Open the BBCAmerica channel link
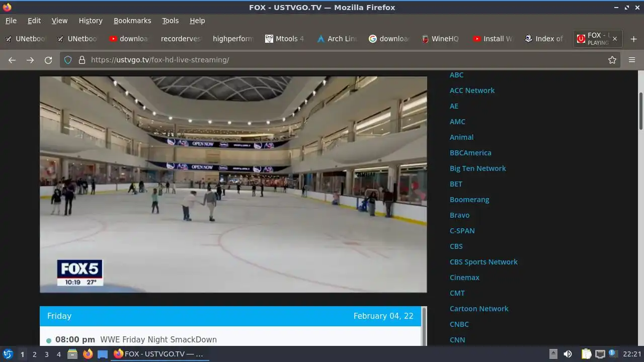This screenshot has width=644, height=362. 470,153
